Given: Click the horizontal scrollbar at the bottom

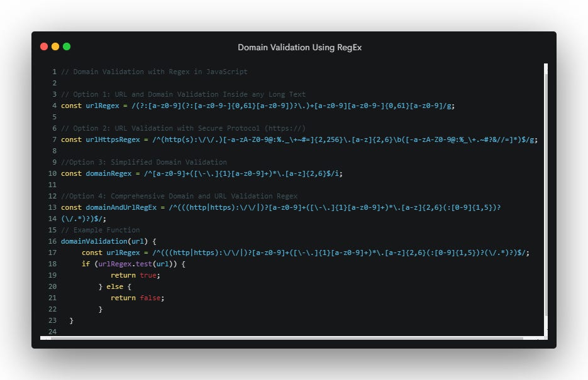Looking at the screenshot, I should pyautogui.click(x=289, y=339).
